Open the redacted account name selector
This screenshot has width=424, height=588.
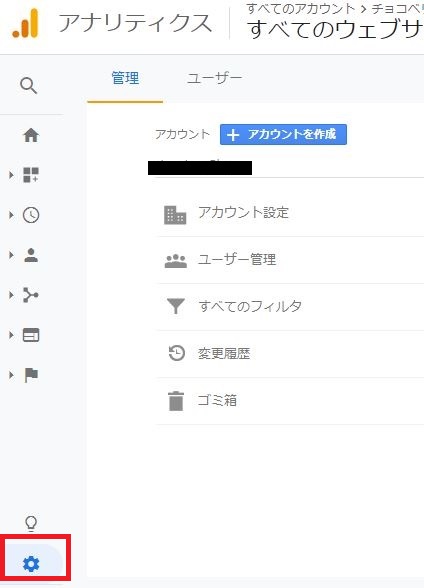[200, 167]
